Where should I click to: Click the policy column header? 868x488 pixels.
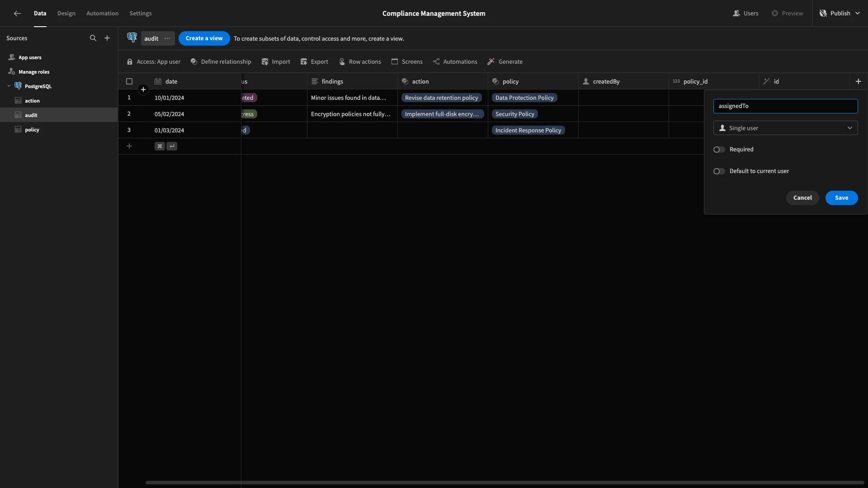click(x=533, y=81)
